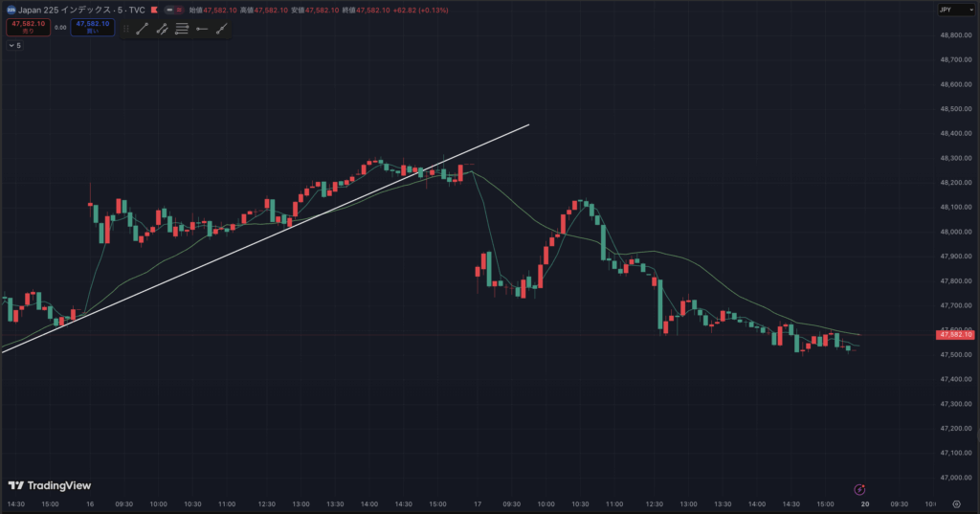Open the TradingView logo link
The width and height of the screenshot is (980, 514).
point(48,485)
